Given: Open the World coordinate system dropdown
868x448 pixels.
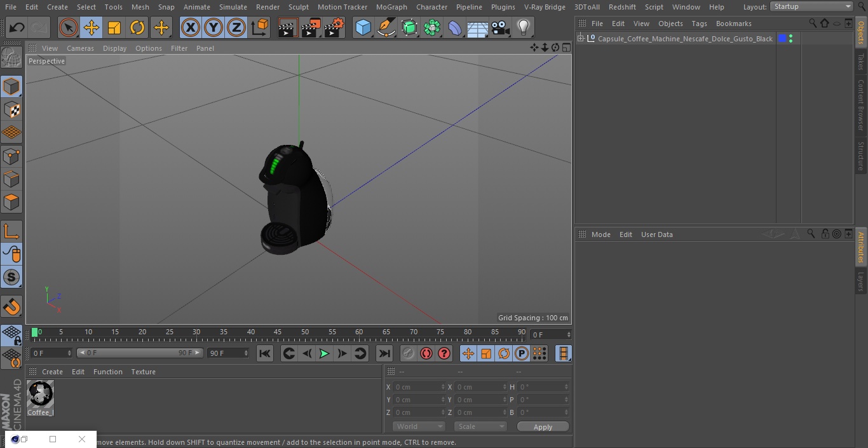Looking at the screenshot, I should (419, 426).
